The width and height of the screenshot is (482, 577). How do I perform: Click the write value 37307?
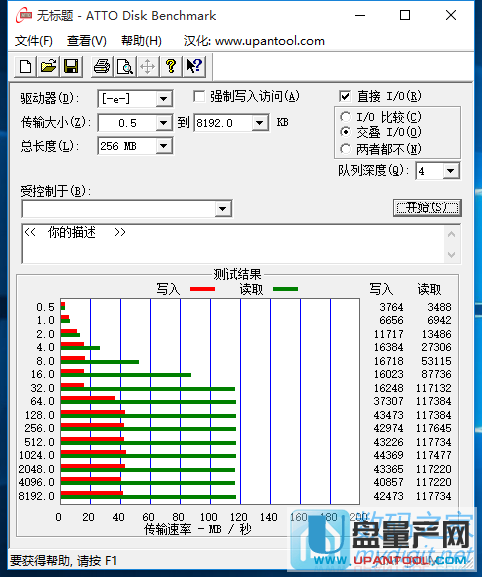tap(389, 401)
